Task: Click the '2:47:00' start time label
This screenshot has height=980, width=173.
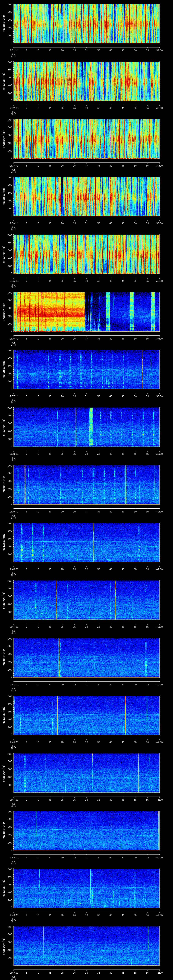Action: point(14,972)
